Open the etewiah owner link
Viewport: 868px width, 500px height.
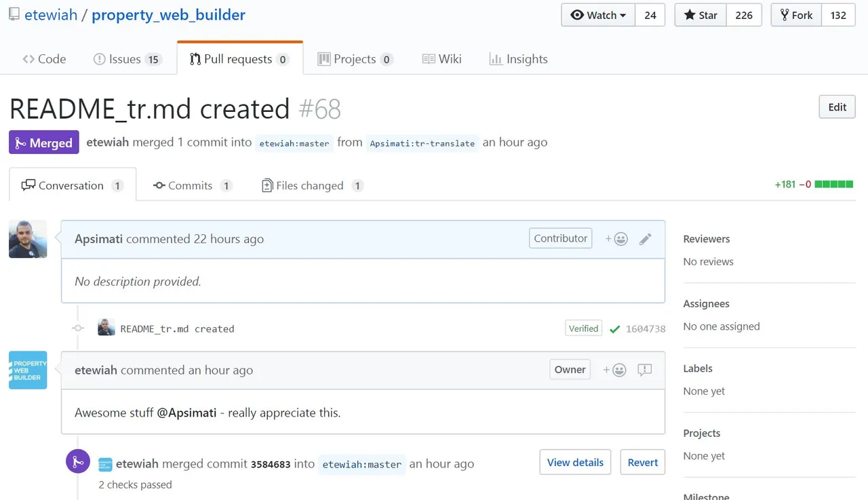pyautogui.click(x=51, y=15)
